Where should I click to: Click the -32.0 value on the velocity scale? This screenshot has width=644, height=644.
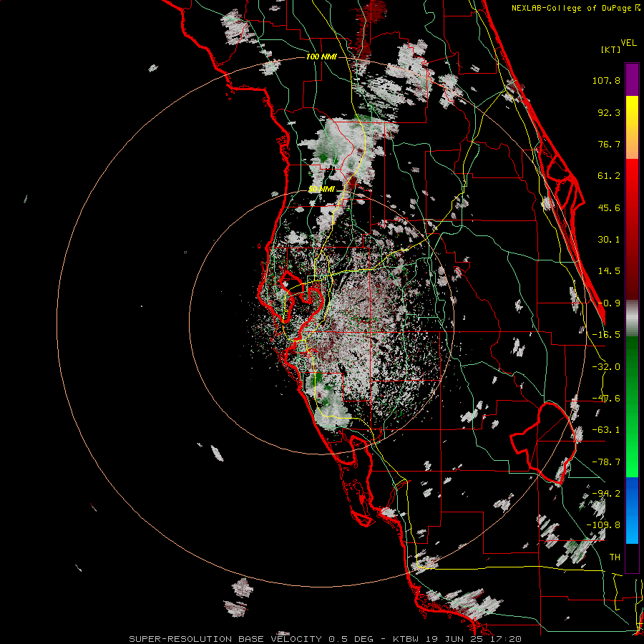pyautogui.click(x=606, y=367)
